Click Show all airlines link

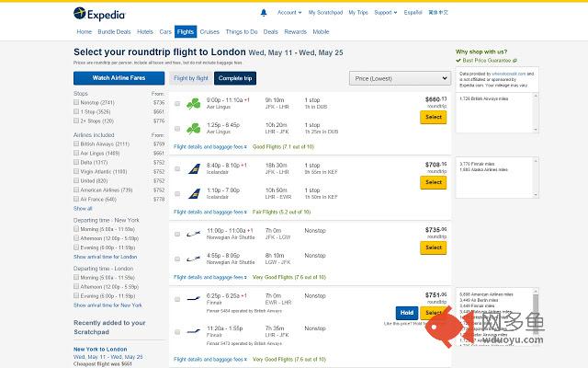(83, 209)
